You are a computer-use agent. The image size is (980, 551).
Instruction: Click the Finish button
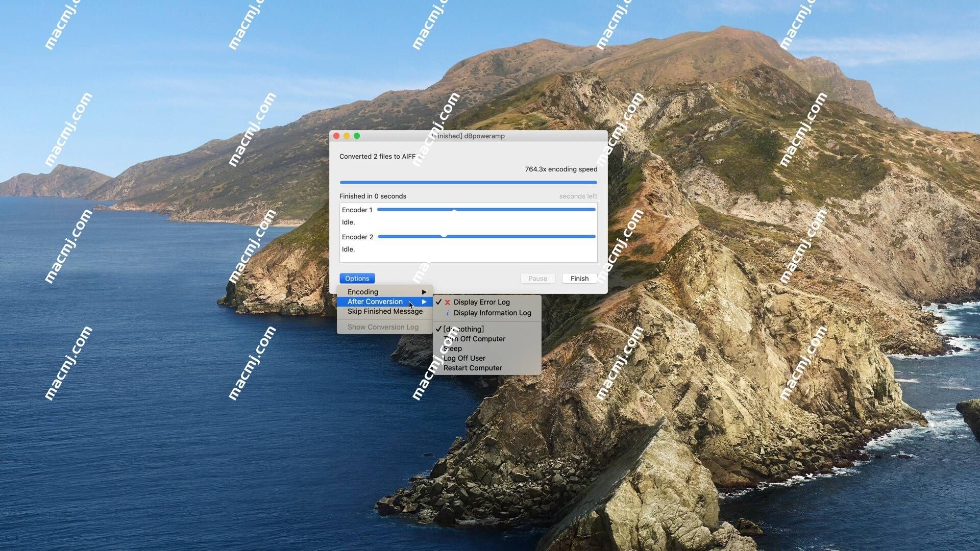click(x=579, y=278)
